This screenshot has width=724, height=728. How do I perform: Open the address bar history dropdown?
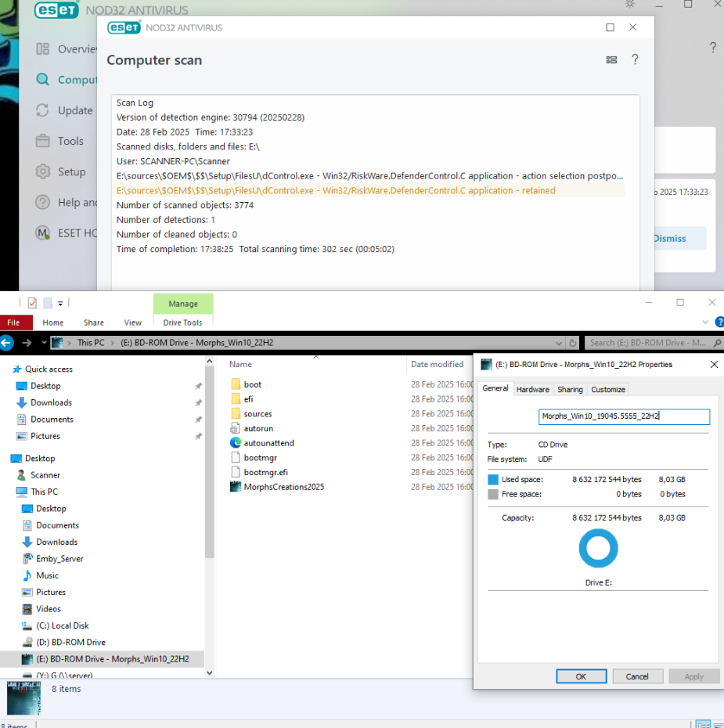click(559, 343)
